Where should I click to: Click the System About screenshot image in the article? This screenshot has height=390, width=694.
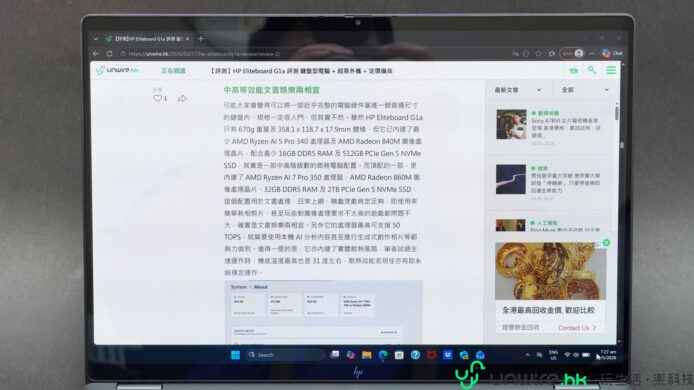(324, 312)
